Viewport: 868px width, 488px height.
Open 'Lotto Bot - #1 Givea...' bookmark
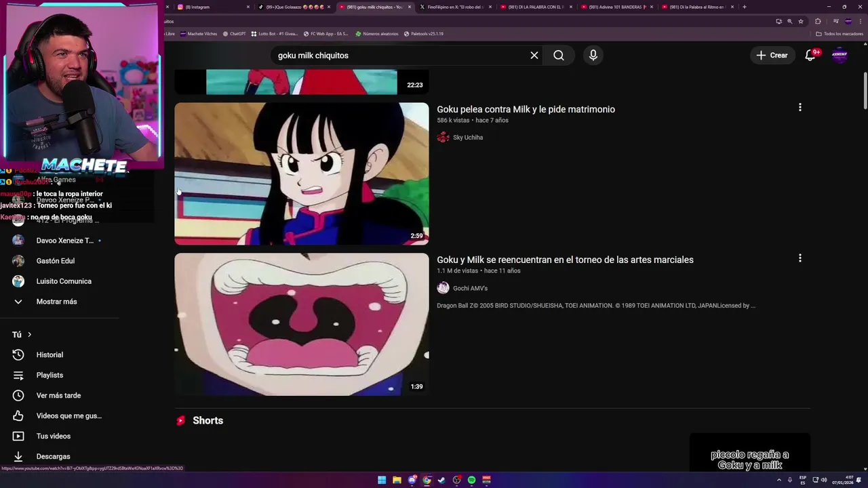(x=275, y=33)
